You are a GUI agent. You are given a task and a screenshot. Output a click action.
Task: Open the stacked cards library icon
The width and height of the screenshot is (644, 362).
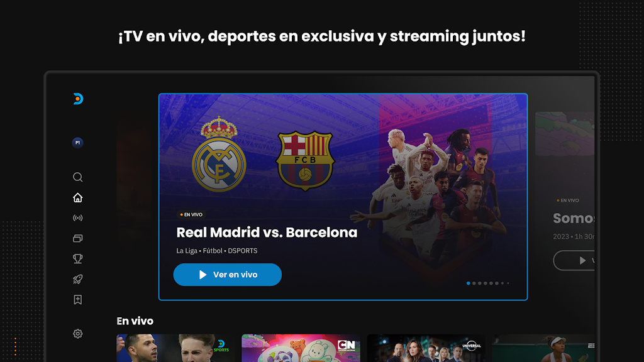[77, 238]
